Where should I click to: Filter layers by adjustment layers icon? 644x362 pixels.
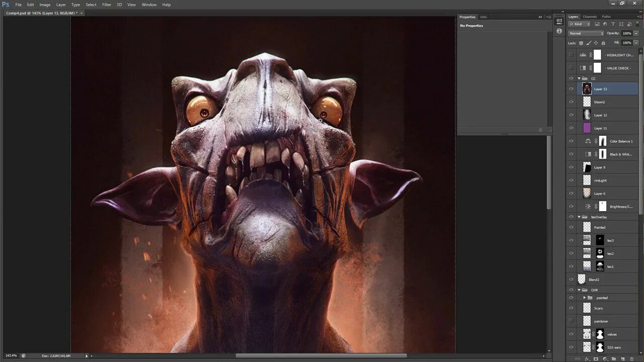[605, 24]
